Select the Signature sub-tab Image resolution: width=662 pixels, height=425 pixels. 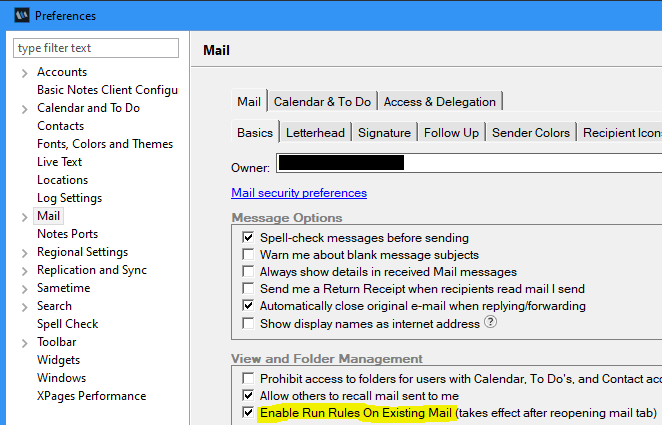coord(384,132)
